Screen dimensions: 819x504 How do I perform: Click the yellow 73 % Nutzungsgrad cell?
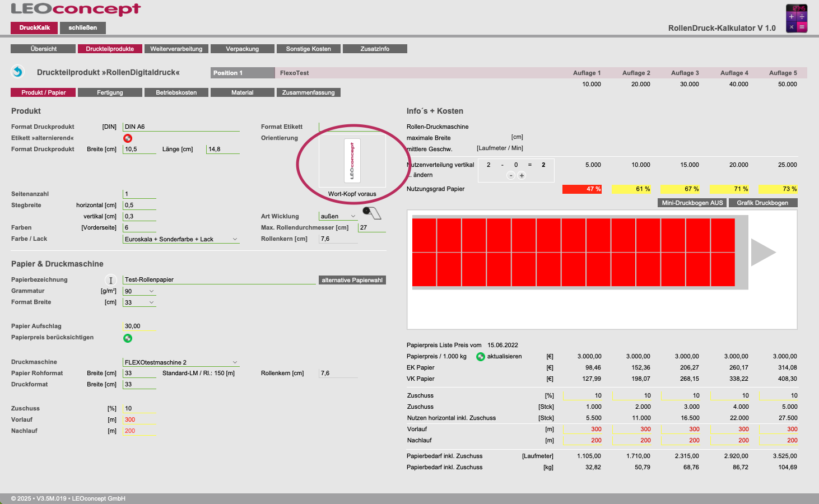point(778,189)
